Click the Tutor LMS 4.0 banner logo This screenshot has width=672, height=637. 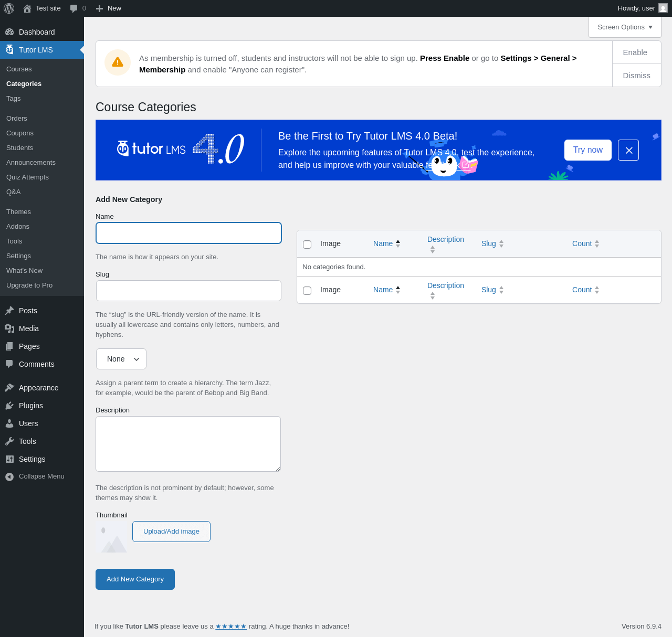pyautogui.click(x=180, y=149)
